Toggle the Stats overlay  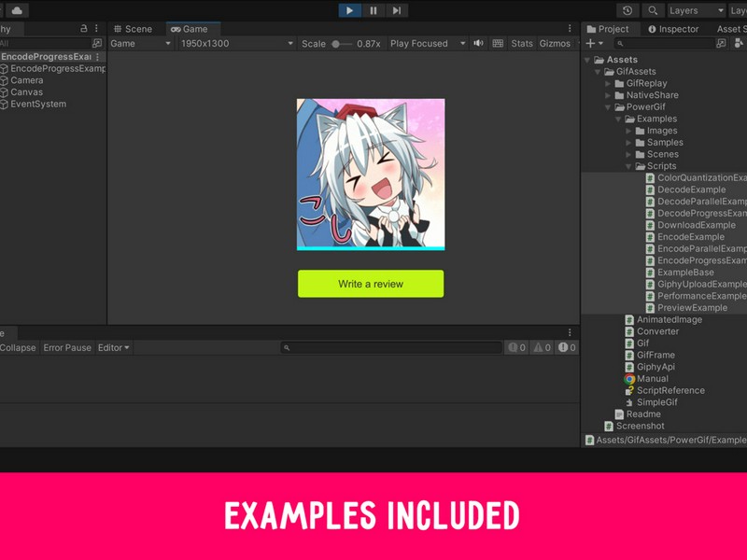click(522, 43)
